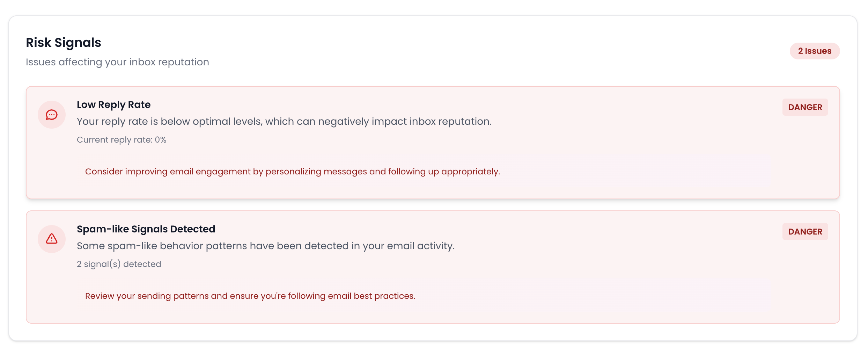Click the Low Reply Rate title

pos(113,105)
